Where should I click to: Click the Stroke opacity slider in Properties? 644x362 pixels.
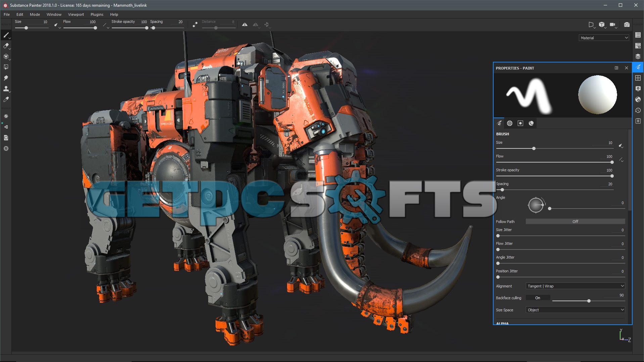point(555,176)
